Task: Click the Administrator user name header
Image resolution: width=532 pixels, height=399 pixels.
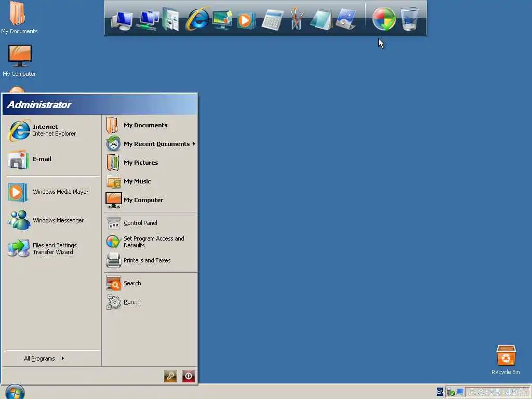Action: 39,104
